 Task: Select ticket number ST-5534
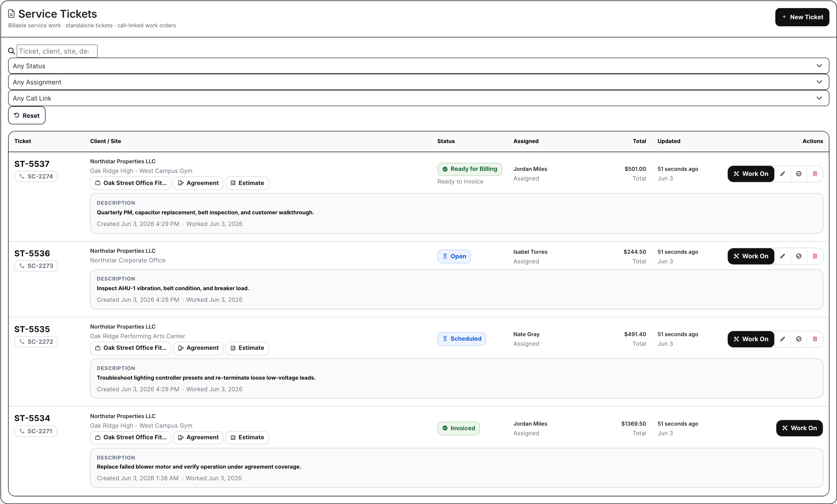[x=32, y=418]
